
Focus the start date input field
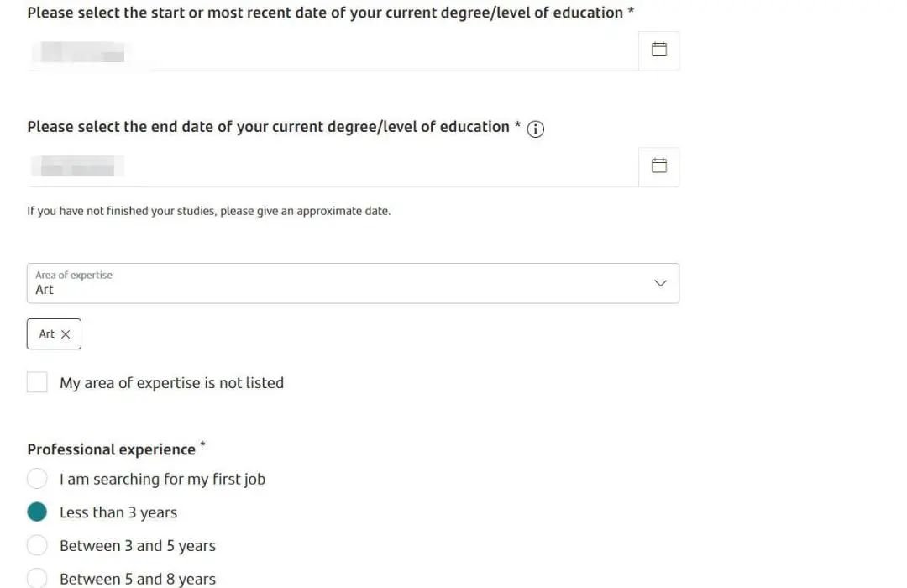coord(333,51)
